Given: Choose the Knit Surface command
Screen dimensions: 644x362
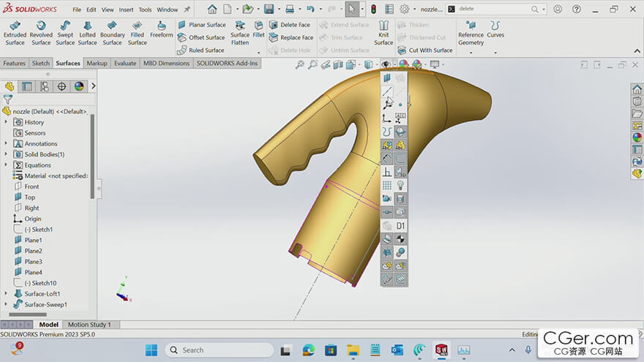Looking at the screenshot, I should [383, 34].
